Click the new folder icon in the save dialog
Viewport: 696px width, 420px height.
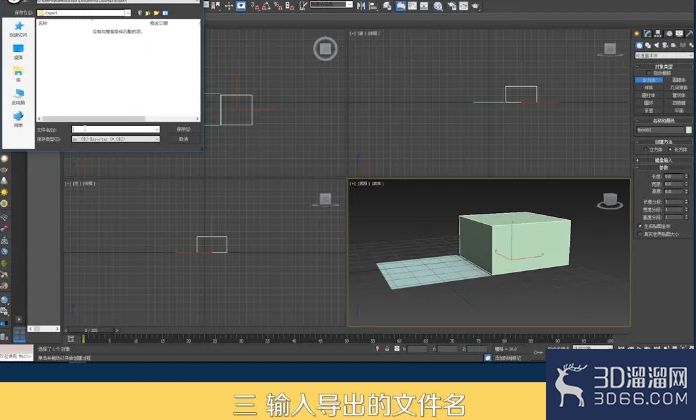(x=156, y=13)
